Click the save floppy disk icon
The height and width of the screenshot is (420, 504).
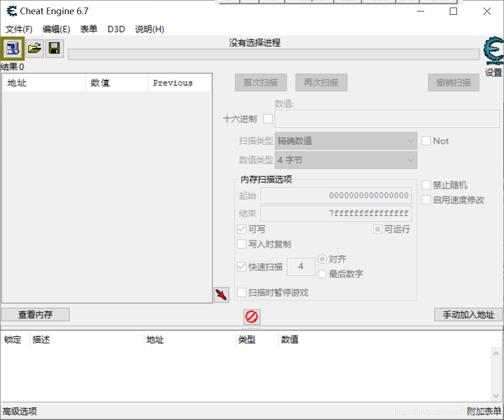(x=54, y=49)
